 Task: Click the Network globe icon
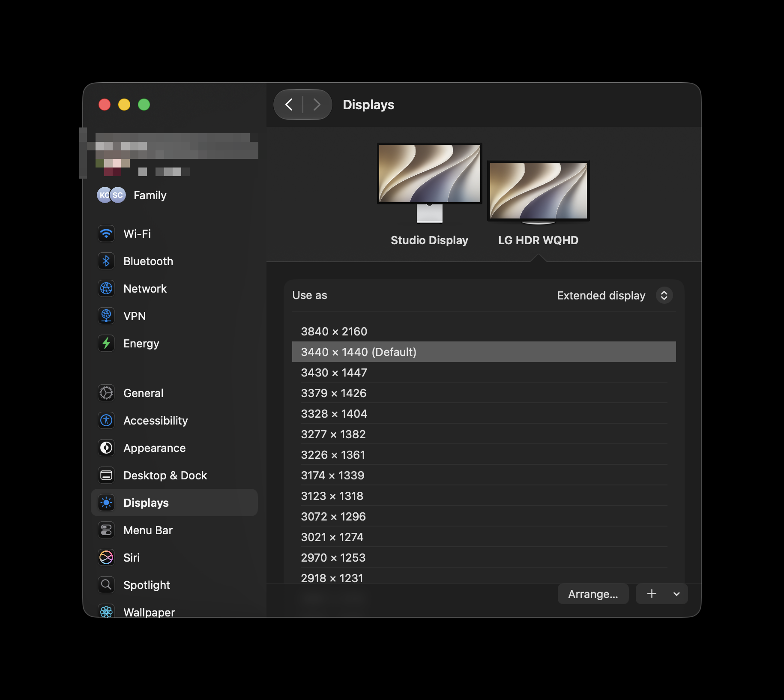point(106,289)
